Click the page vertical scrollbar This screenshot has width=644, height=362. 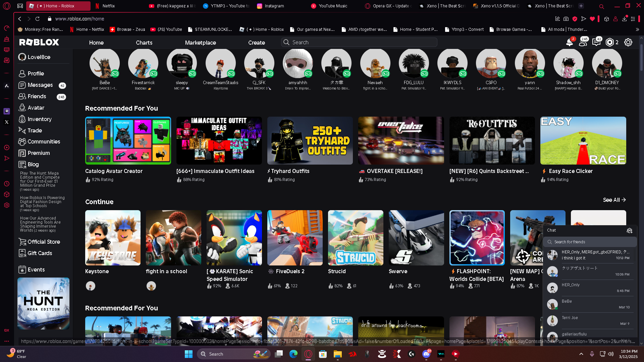[641, 57]
